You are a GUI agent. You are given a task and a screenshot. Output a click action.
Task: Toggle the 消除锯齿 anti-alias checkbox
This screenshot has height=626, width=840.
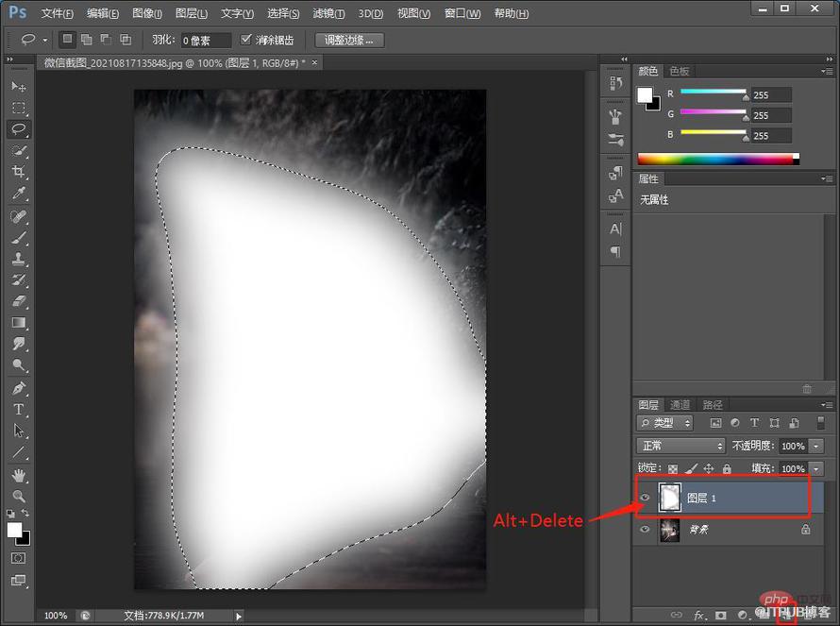click(246, 39)
